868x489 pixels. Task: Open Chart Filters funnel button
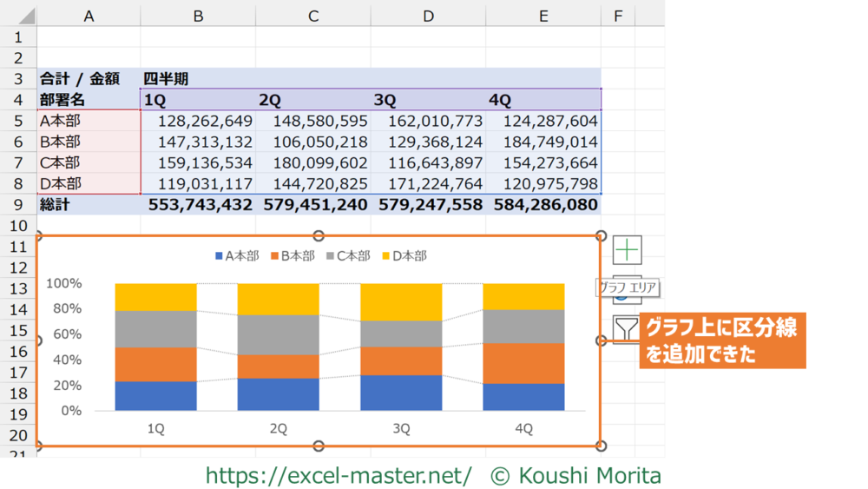click(625, 330)
